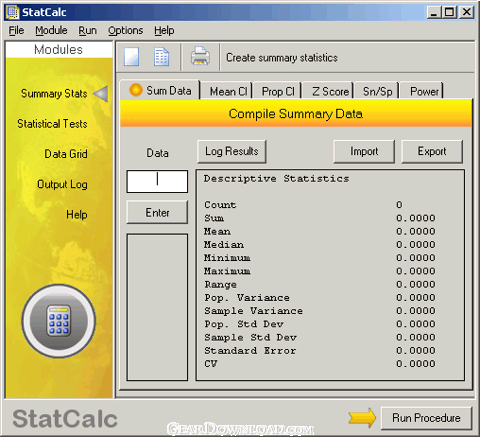Switch to the Mean CI tab

pyautogui.click(x=228, y=91)
